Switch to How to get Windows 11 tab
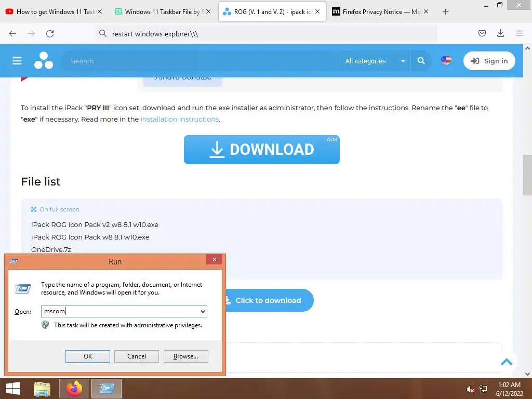Screen dimensions: 532x399 pos(55,11)
